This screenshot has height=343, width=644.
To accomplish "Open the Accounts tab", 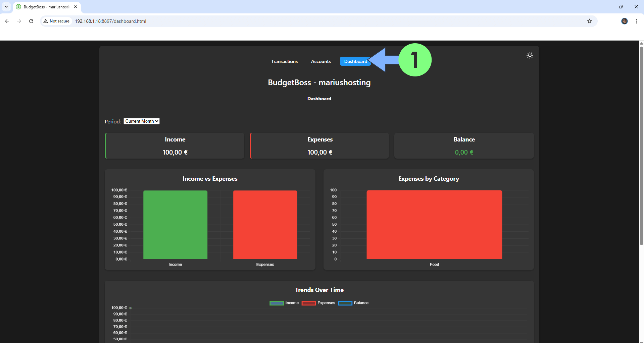I will pos(321,61).
